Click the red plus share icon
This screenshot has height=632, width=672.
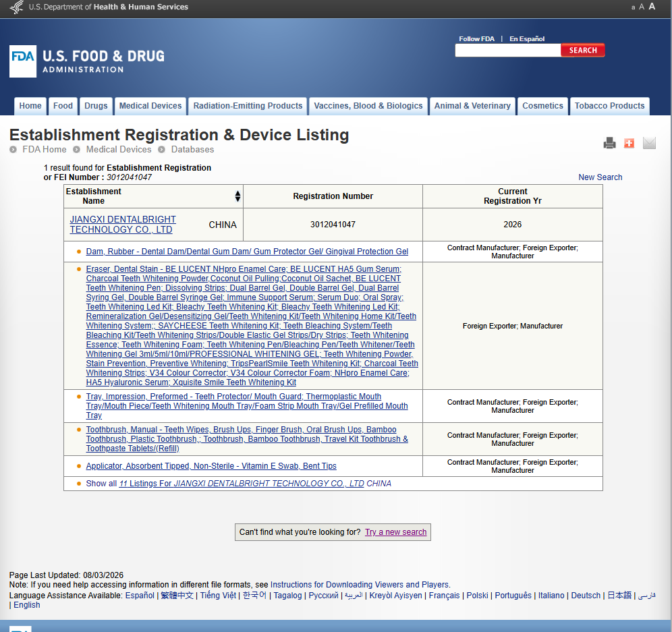point(629,143)
